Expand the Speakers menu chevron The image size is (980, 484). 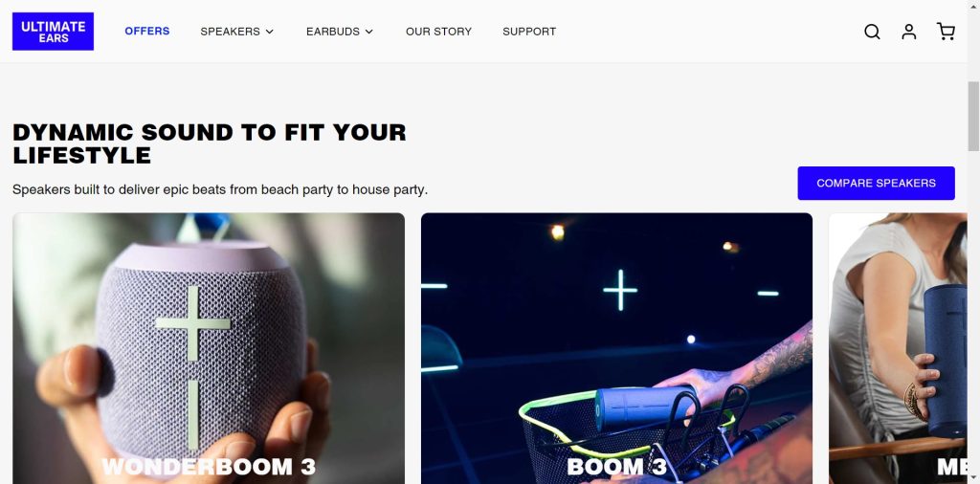click(x=269, y=32)
